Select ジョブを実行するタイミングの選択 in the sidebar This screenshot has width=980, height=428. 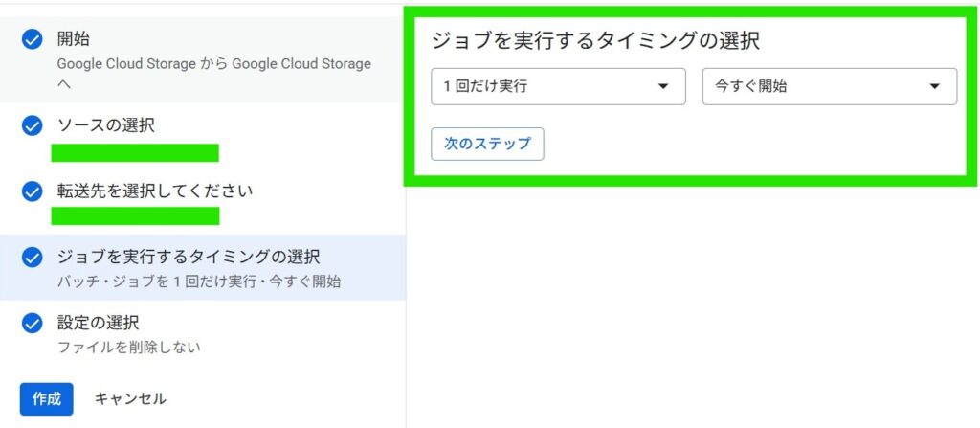pos(189,257)
